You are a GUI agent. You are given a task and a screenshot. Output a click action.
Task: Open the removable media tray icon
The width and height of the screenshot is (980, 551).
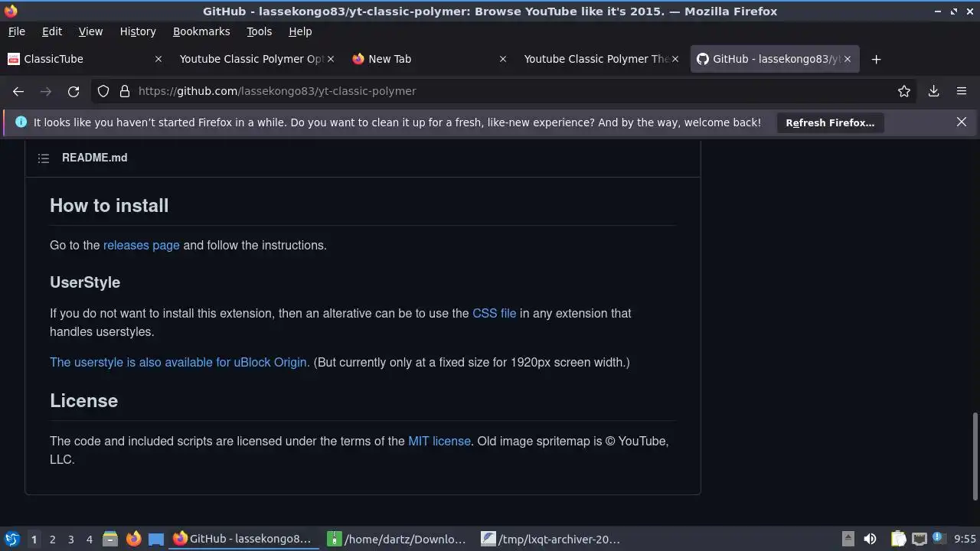click(848, 539)
